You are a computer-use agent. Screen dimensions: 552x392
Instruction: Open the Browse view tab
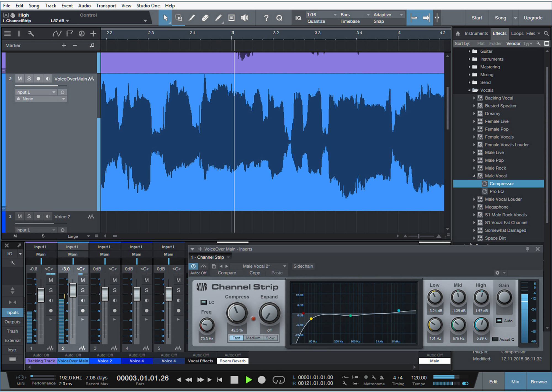point(539,382)
